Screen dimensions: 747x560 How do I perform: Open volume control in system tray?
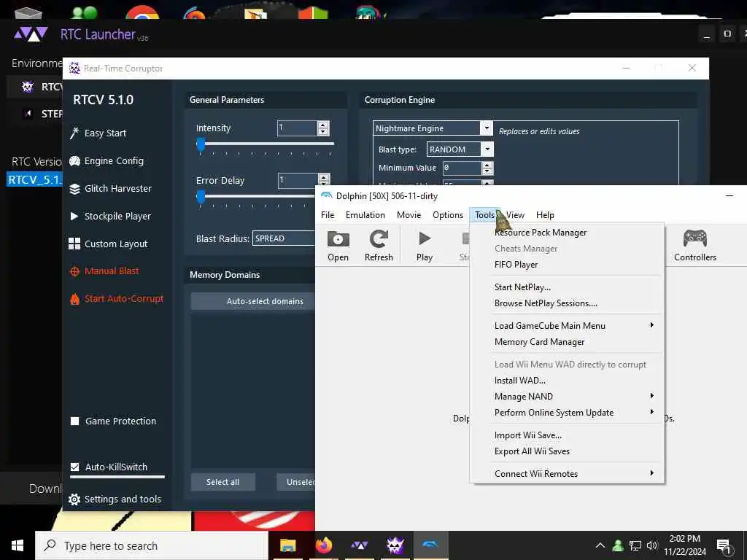tap(652, 545)
